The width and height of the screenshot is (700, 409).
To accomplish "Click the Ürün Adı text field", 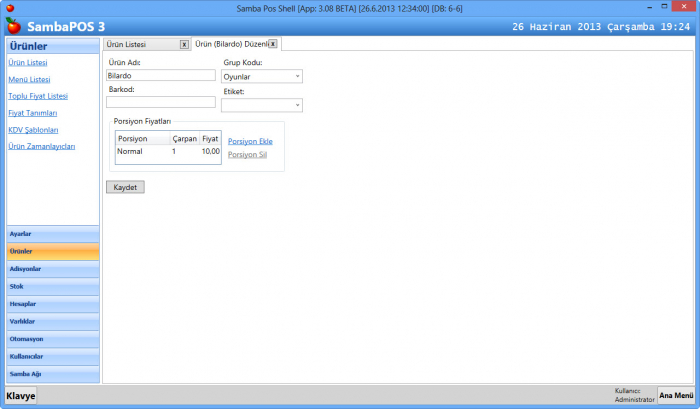I will click(x=160, y=76).
